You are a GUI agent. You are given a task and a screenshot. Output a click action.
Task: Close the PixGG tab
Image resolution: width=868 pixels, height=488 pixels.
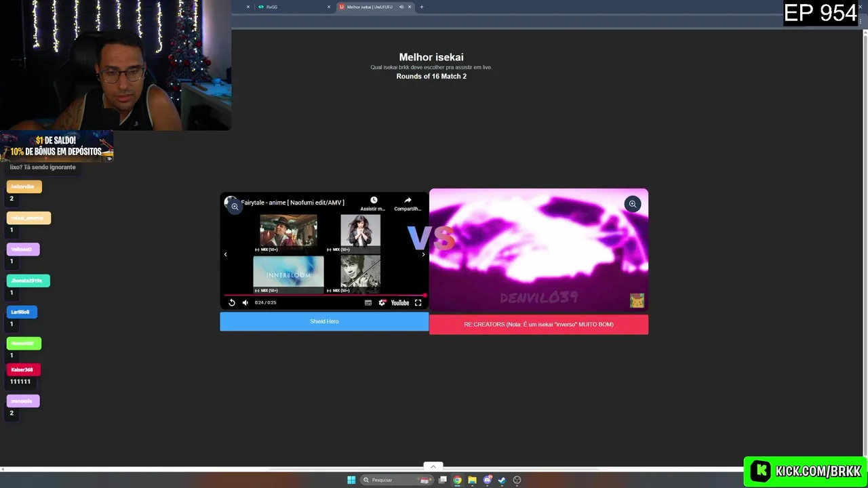[x=329, y=7]
